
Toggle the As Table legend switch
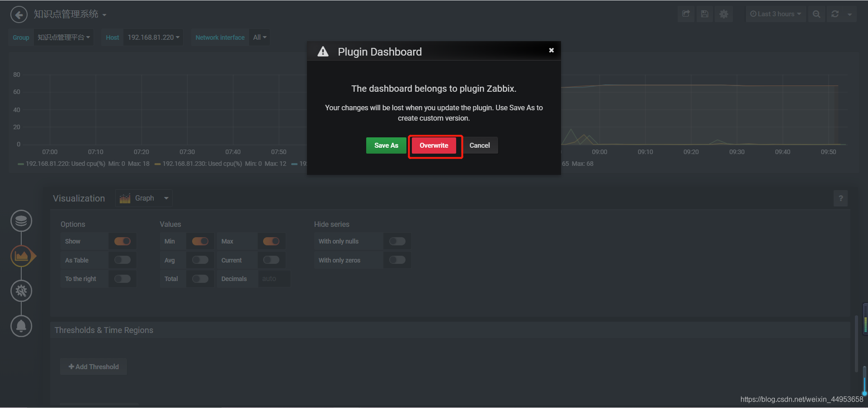pyautogui.click(x=123, y=260)
